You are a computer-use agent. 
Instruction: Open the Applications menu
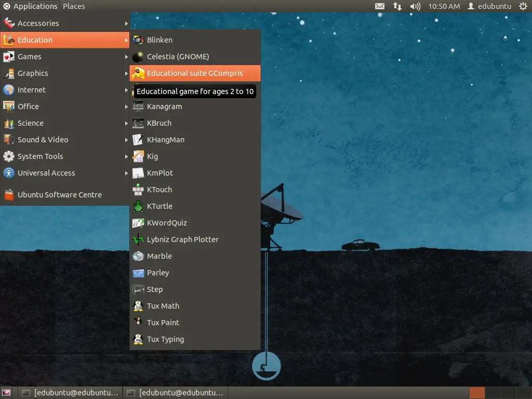[x=30, y=6]
